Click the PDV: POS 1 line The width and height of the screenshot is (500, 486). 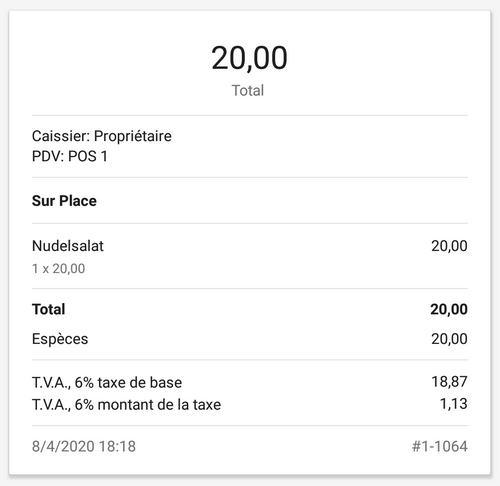pos(70,156)
